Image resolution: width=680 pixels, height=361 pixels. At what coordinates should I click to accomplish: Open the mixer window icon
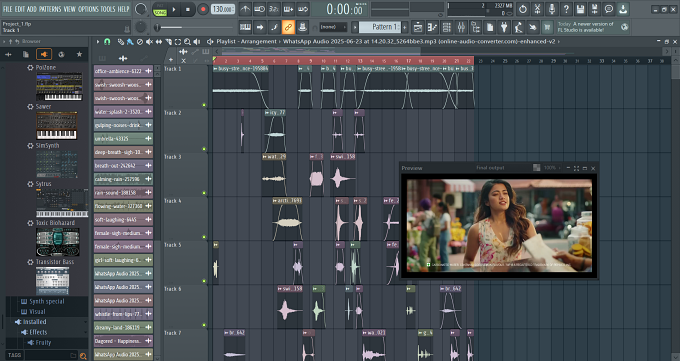(461, 27)
